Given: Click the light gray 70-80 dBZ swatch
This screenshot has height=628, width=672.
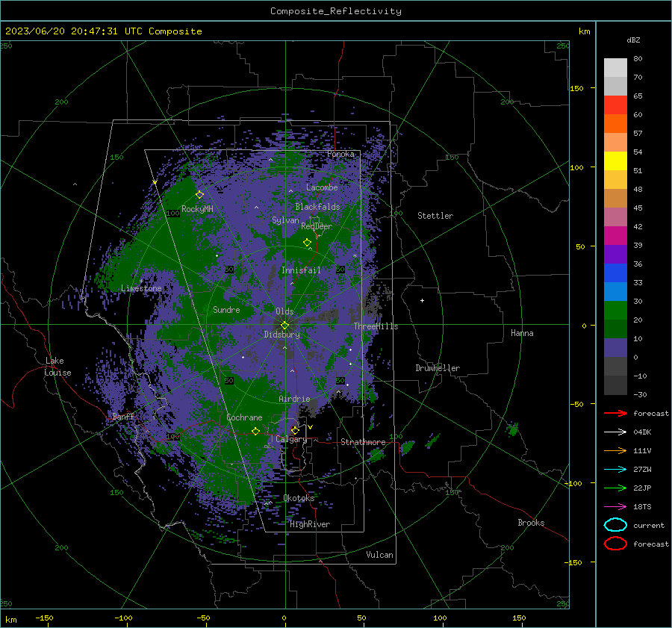Looking at the screenshot, I should click(x=615, y=68).
